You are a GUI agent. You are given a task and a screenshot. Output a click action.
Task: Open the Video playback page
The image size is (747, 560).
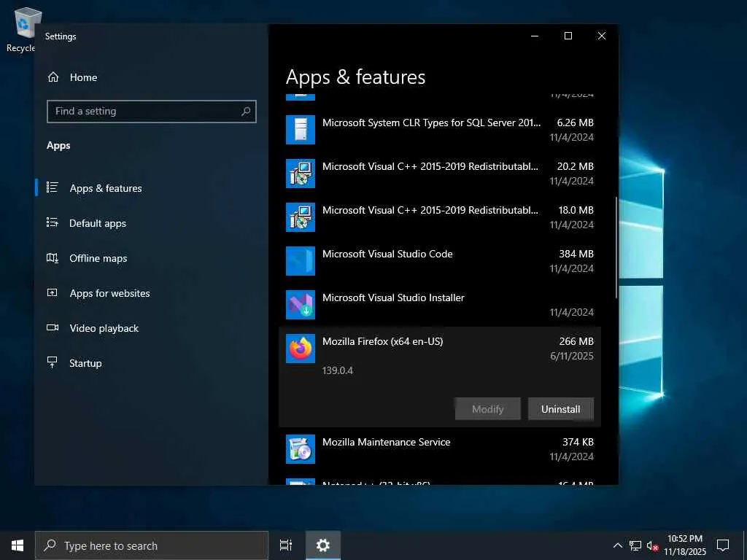point(152,328)
